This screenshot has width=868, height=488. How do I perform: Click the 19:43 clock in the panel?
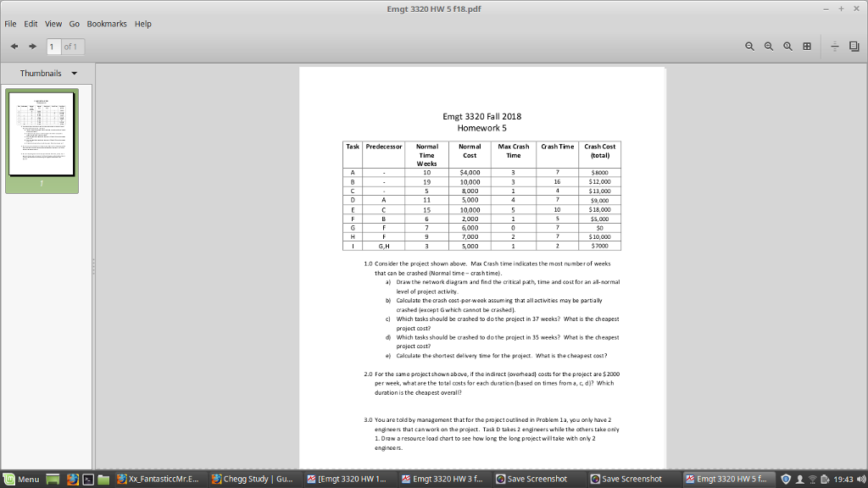tap(843, 480)
